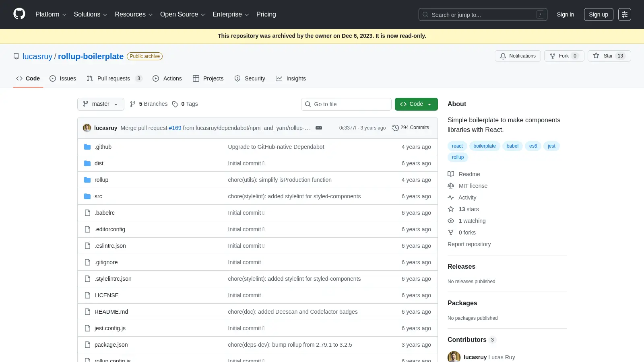Select the boilerplate topic tag
Viewport: 644px width, 362px height.
[x=485, y=146]
